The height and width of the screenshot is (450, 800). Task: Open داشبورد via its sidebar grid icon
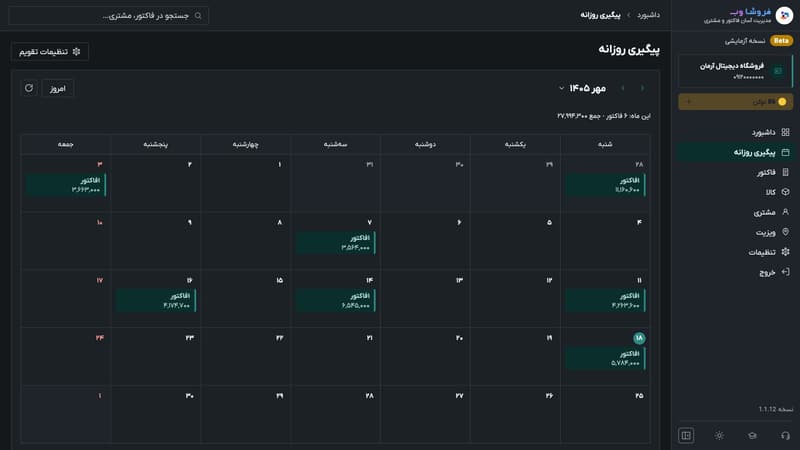tap(785, 132)
